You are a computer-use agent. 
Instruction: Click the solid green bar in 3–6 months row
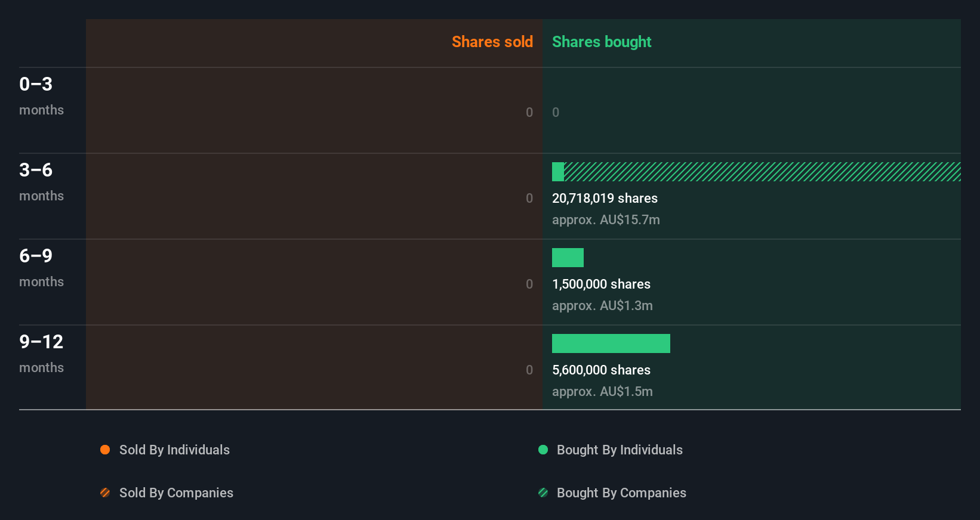(x=558, y=172)
